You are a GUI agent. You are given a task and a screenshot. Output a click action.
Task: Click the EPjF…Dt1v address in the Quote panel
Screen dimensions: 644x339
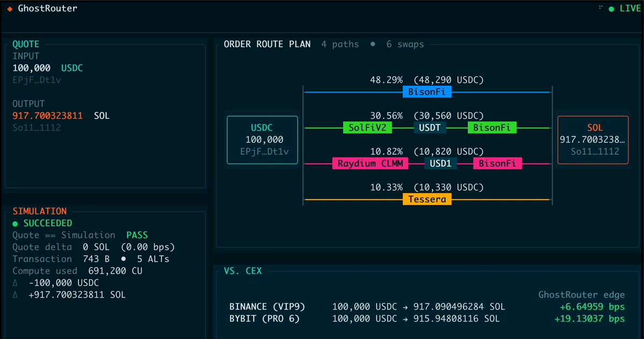pos(37,80)
